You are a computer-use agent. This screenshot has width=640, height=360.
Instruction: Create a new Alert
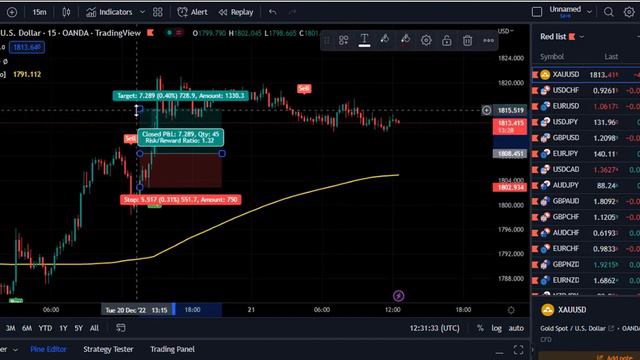point(193,12)
